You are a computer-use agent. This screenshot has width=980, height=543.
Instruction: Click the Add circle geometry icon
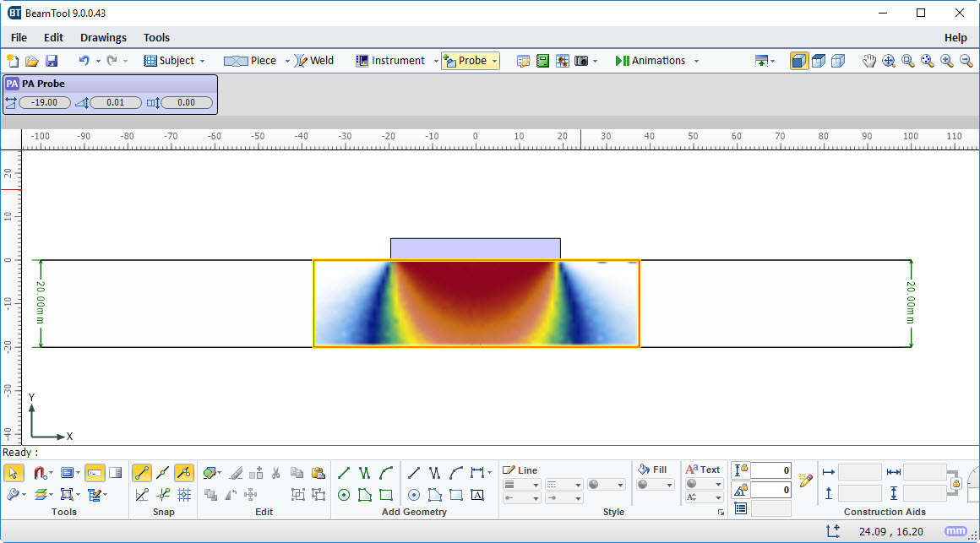344,495
